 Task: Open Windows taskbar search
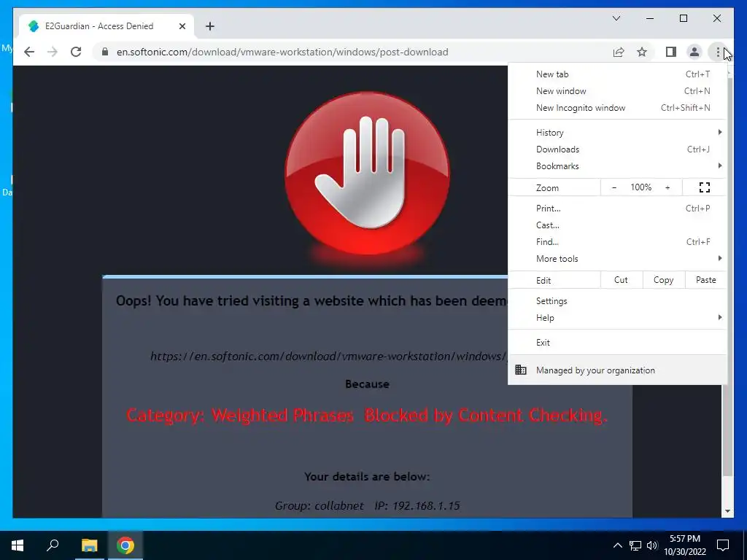tap(53, 545)
